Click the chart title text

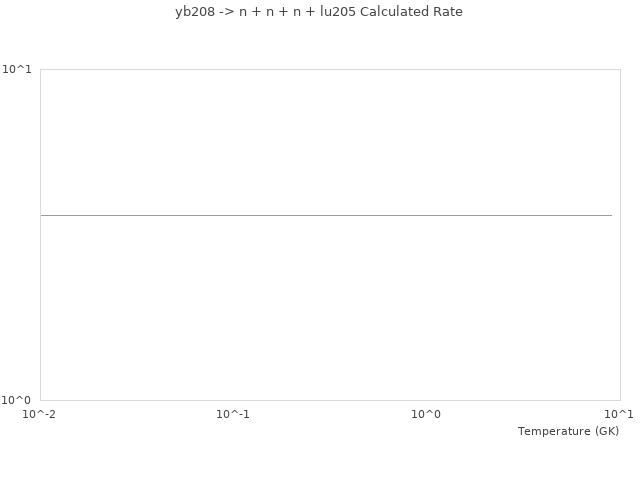tap(319, 12)
